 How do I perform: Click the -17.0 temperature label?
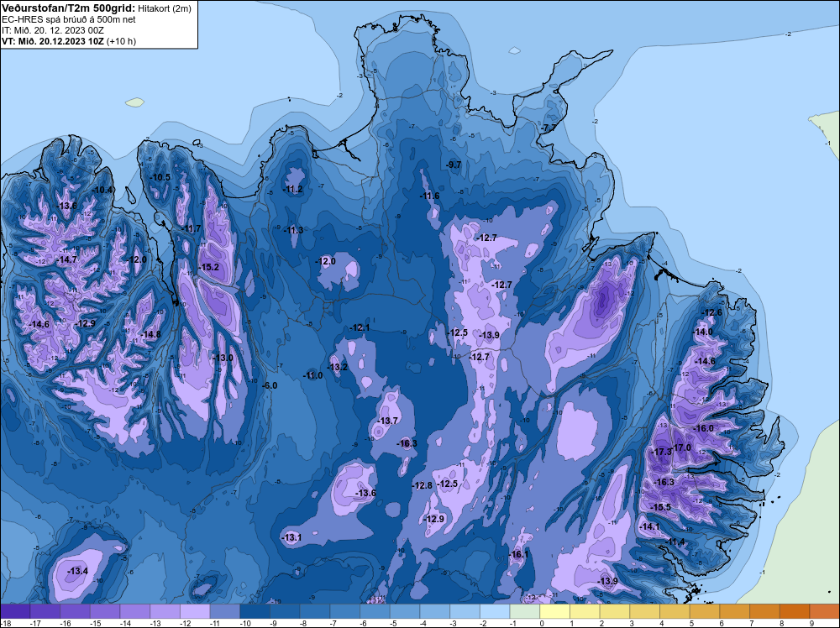pos(682,447)
